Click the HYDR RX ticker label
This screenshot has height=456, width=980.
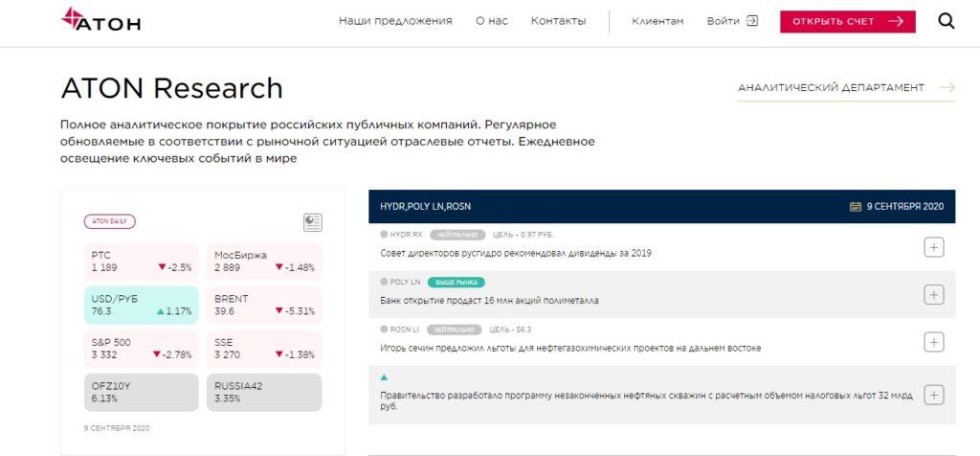tap(406, 236)
